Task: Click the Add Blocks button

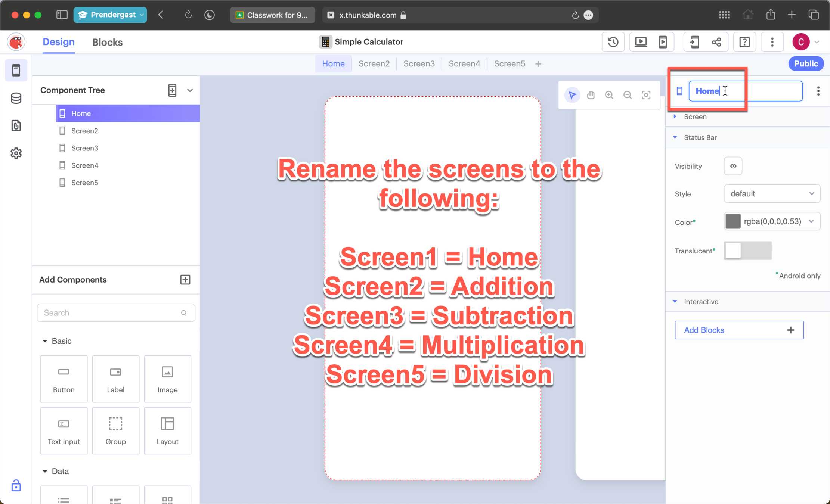Action: coord(739,330)
